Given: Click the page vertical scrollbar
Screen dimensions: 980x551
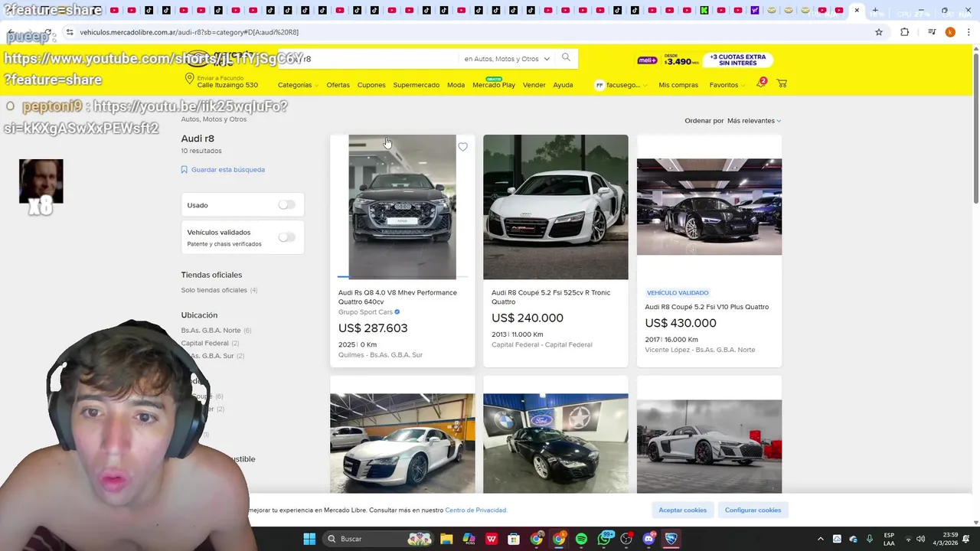Looking at the screenshot, I should pos(975,127).
